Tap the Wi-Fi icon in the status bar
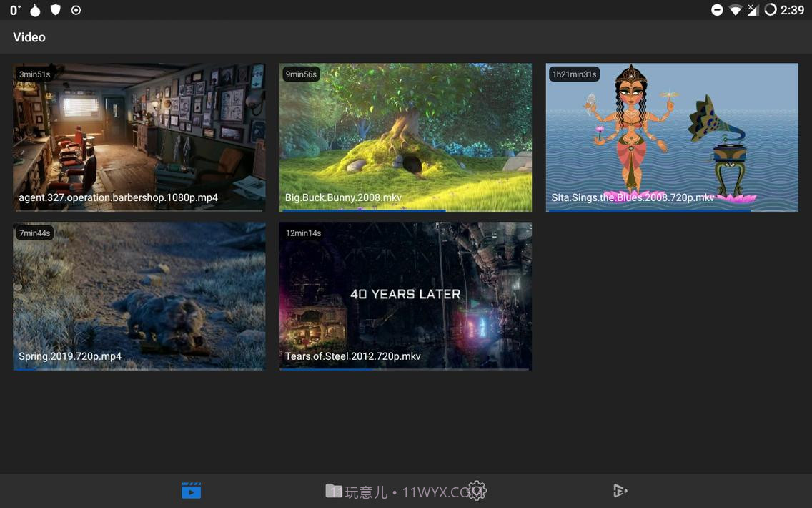Viewport: 812px width, 508px height. pyautogui.click(x=737, y=10)
